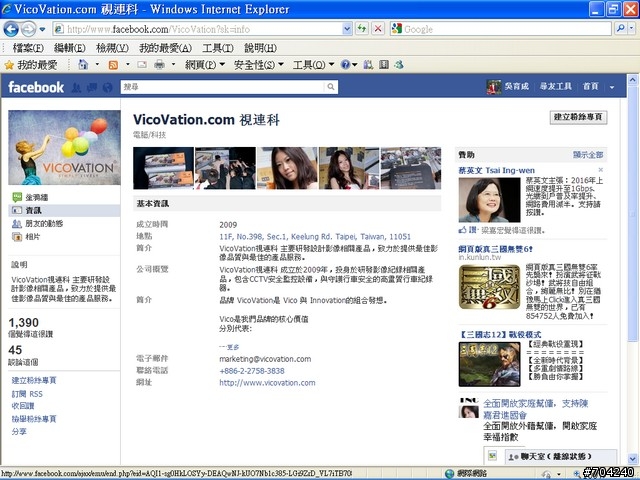Screen dimensions: 640x480
Task: Click the 尋友工具 link
Action: pyautogui.click(x=556, y=87)
